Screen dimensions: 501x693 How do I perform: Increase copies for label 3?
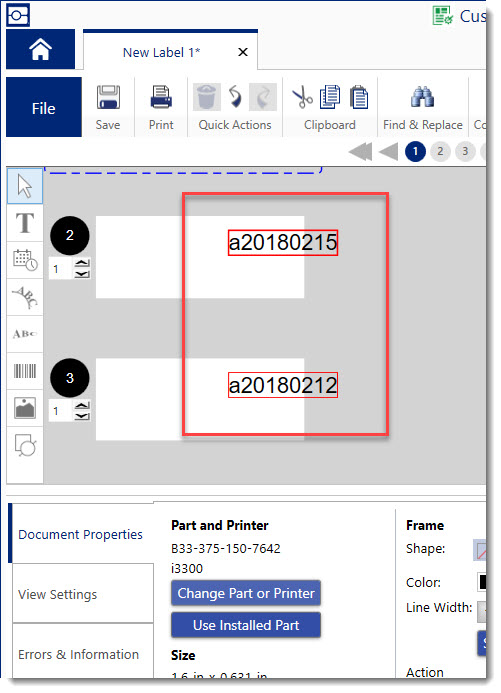point(82,406)
